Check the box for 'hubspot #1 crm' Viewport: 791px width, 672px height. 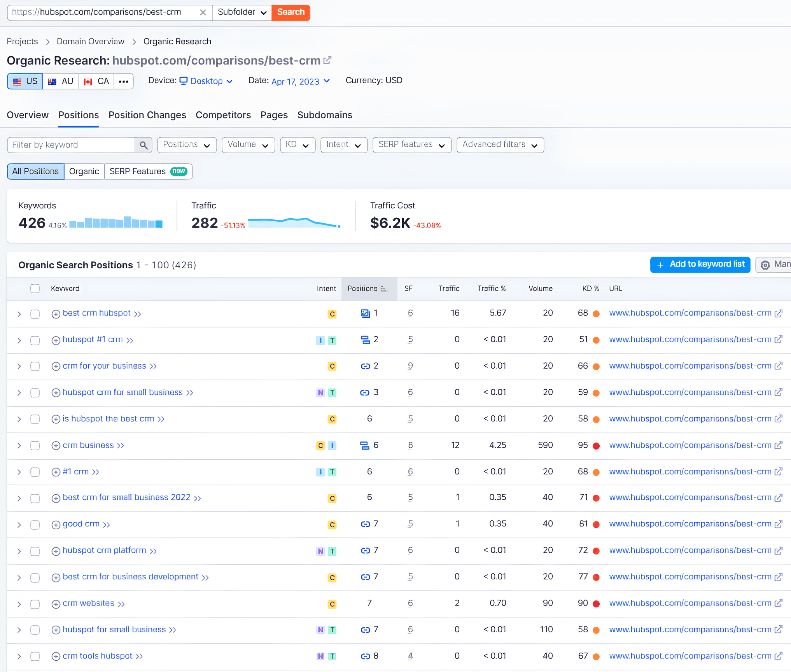[x=35, y=340]
